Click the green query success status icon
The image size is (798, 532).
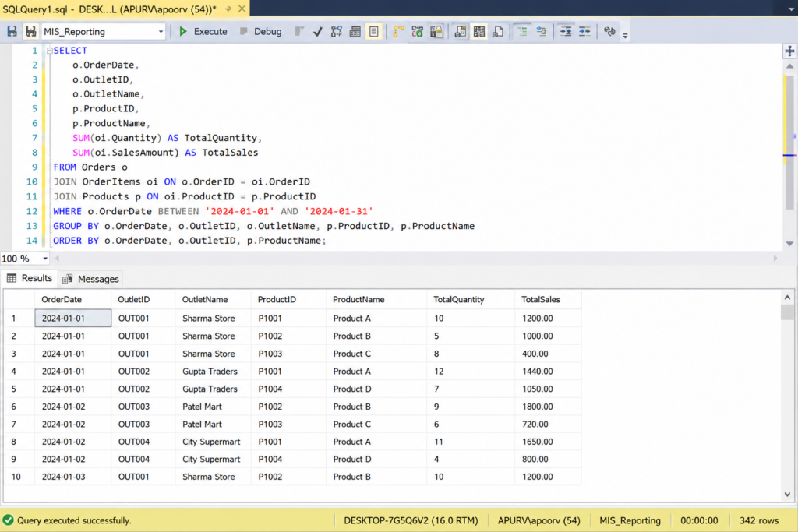point(8,520)
